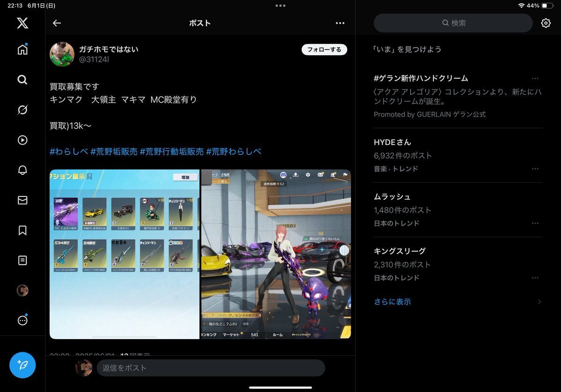Click the 買取募集です post text
Screen dimensions: 561x392
74,87
